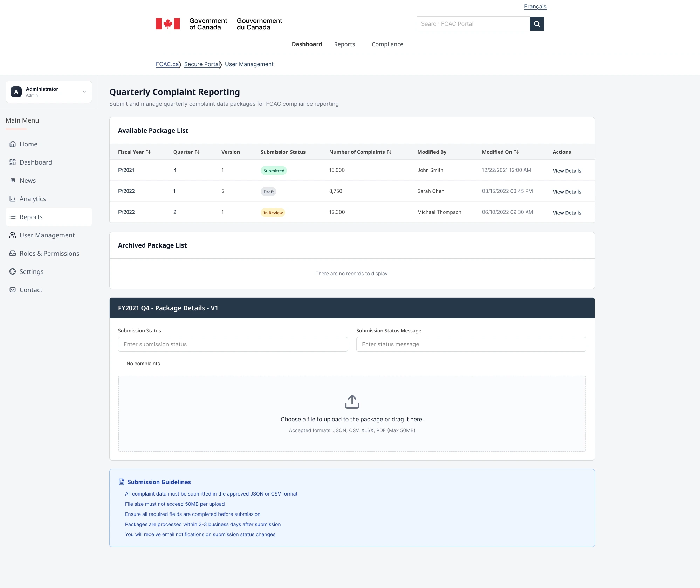700x588 pixels.
Task: Select User Management in Main Menu
Action: 49,235
